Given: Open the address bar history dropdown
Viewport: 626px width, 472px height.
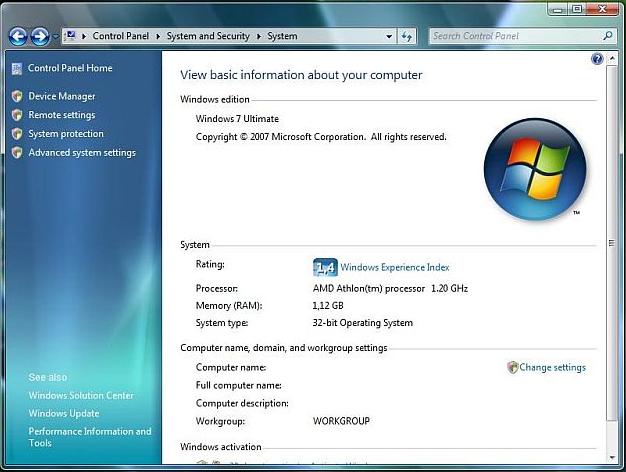Looking at the screenshot, I should point(389,36).
